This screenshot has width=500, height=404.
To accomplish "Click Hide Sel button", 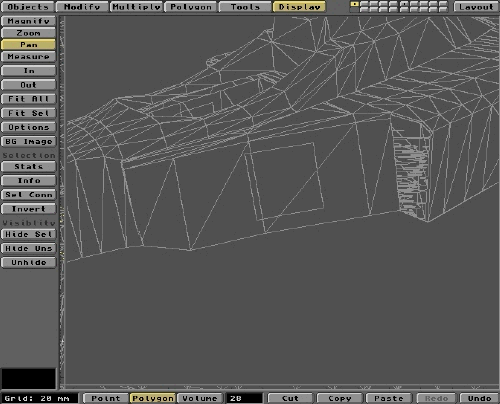I will (29, 234).
